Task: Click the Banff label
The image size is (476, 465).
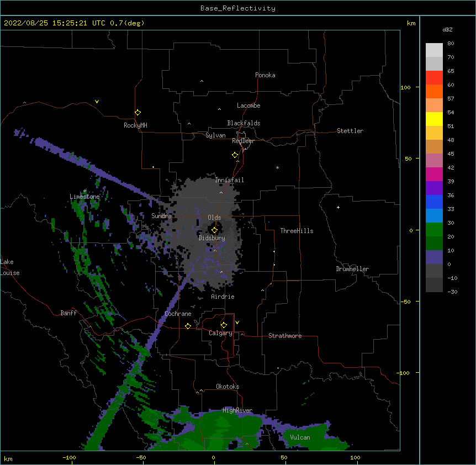Action: pyautogui.click(x=68, y=313)
